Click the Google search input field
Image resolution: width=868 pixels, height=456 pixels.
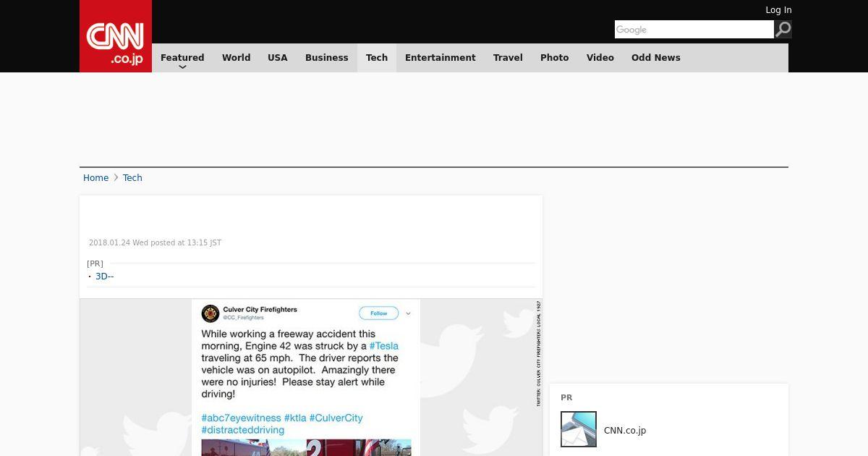pos(694,29)
